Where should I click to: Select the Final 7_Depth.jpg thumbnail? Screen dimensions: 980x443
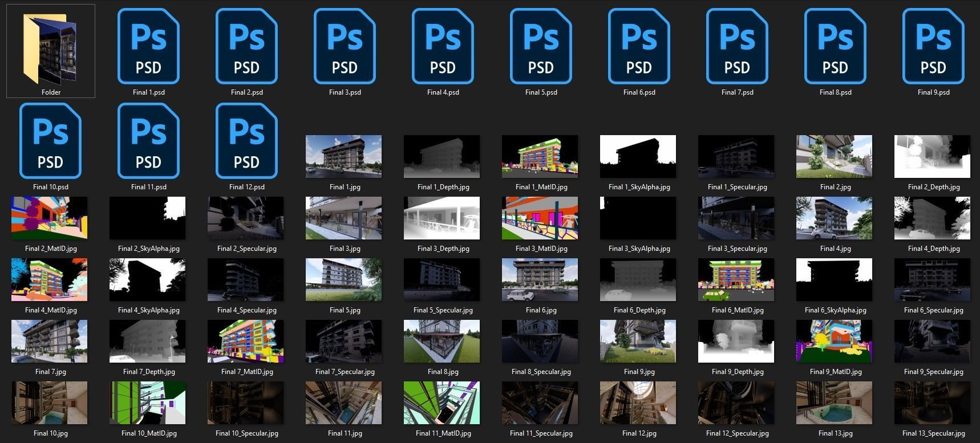point(148,342)
